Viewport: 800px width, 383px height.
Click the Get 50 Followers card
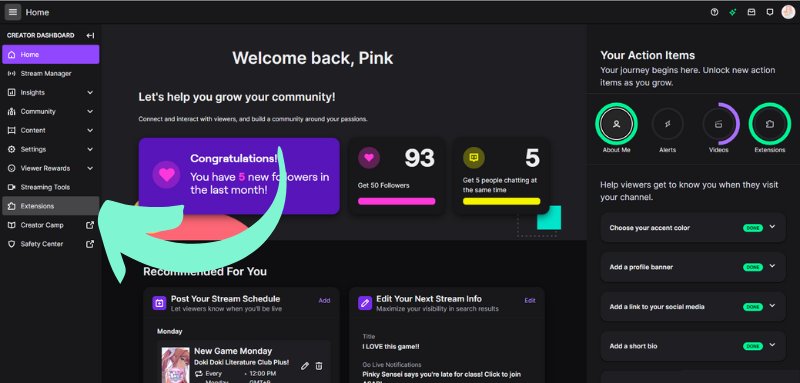pyautogui.click(x=396, y=176)
